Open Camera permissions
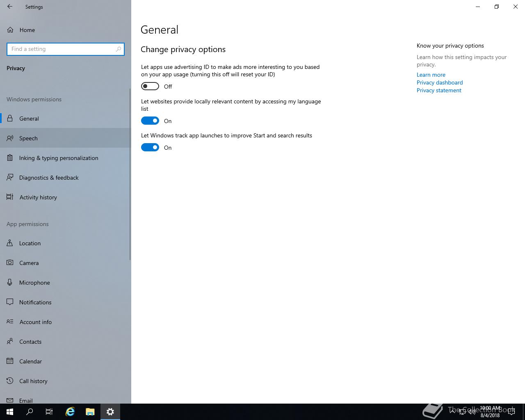Screen dimensions: 525x420 (66, 263)
